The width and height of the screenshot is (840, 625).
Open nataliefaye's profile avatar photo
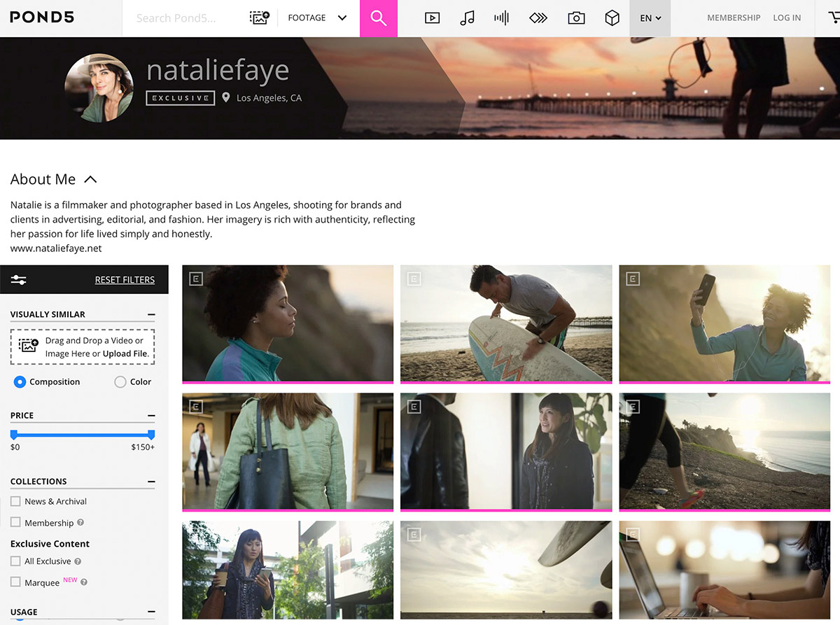pos(99,87)
